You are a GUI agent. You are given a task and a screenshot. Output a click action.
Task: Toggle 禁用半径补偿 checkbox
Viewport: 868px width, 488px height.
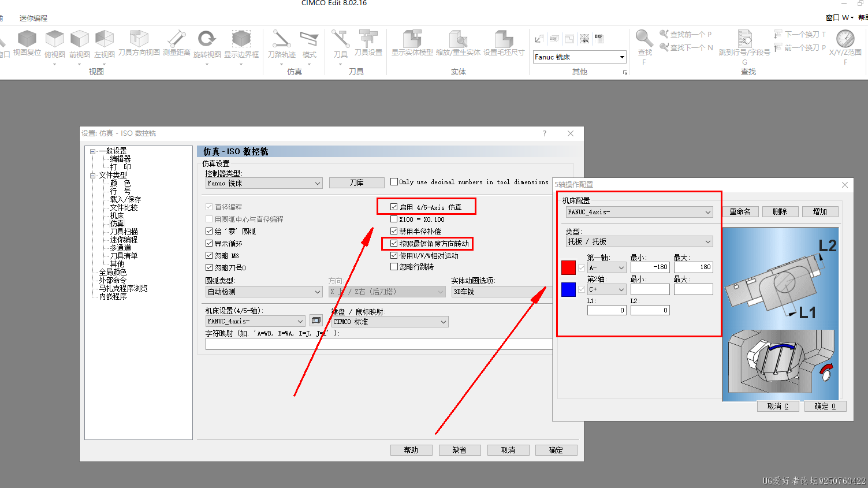pos(394,231)
